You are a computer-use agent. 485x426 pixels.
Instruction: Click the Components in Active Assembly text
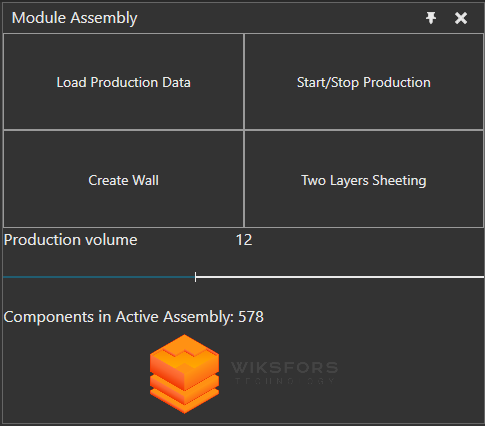[x=119, y=317]
